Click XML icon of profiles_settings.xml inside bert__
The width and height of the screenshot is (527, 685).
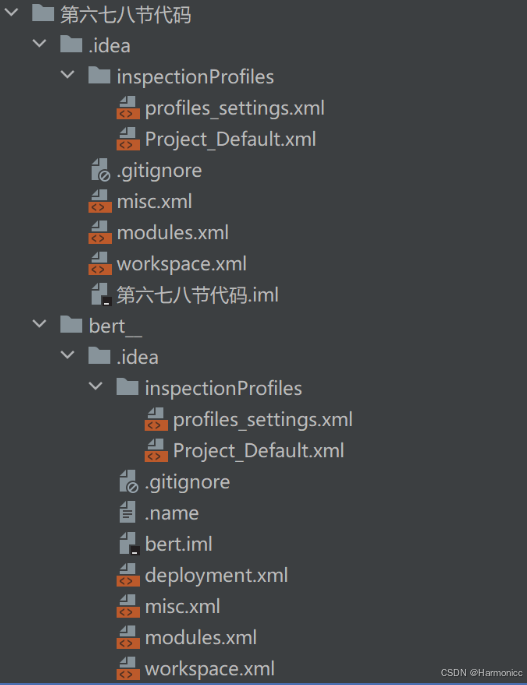156,419
